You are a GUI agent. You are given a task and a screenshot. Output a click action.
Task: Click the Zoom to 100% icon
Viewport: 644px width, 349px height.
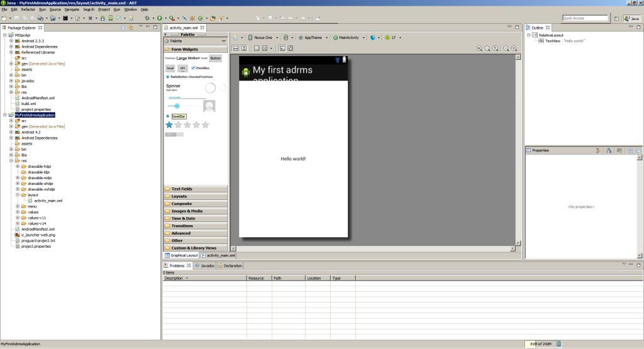click(x=496, y=48)
